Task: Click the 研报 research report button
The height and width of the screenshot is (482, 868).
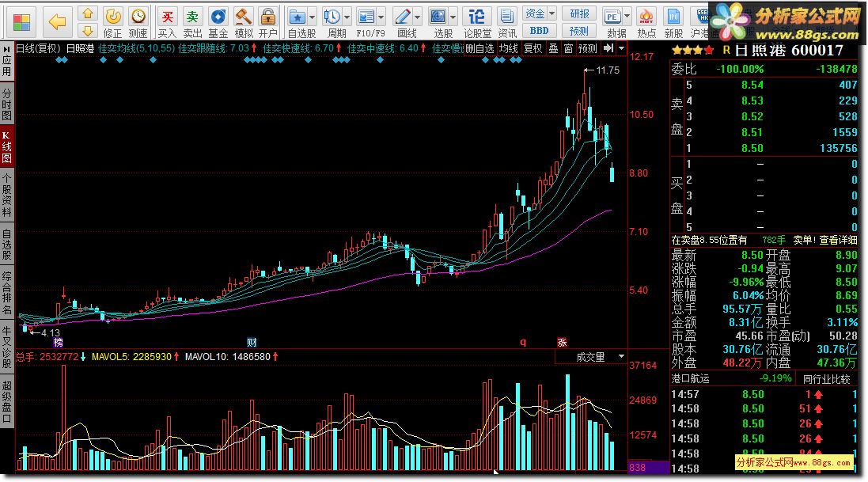Action: 579,13
